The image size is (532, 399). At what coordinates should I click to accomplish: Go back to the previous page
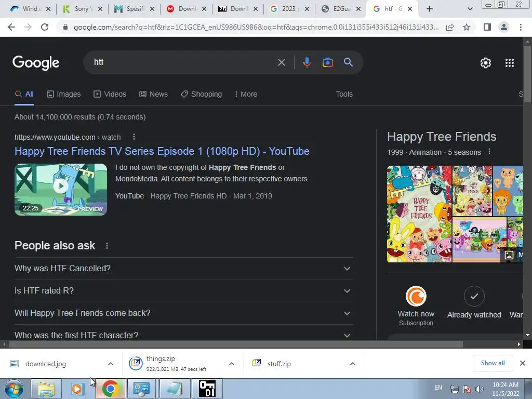11,27
